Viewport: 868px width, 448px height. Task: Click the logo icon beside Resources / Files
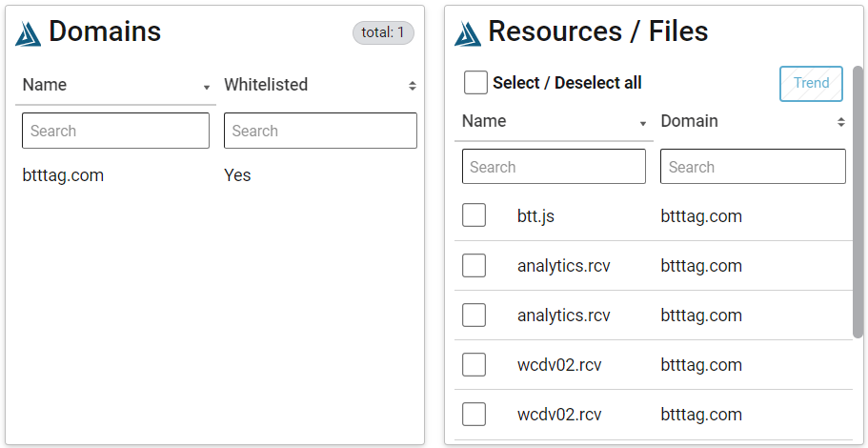click(x=468, y=33)
